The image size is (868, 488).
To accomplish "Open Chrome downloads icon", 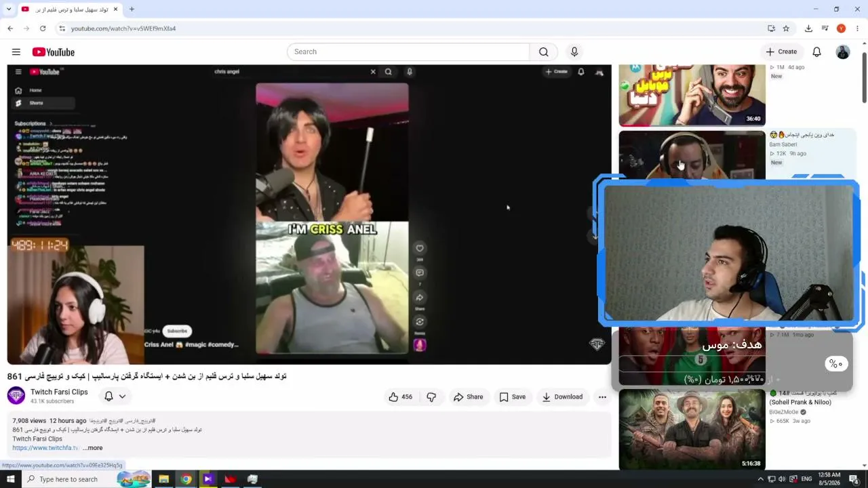I will pos(808,28).
